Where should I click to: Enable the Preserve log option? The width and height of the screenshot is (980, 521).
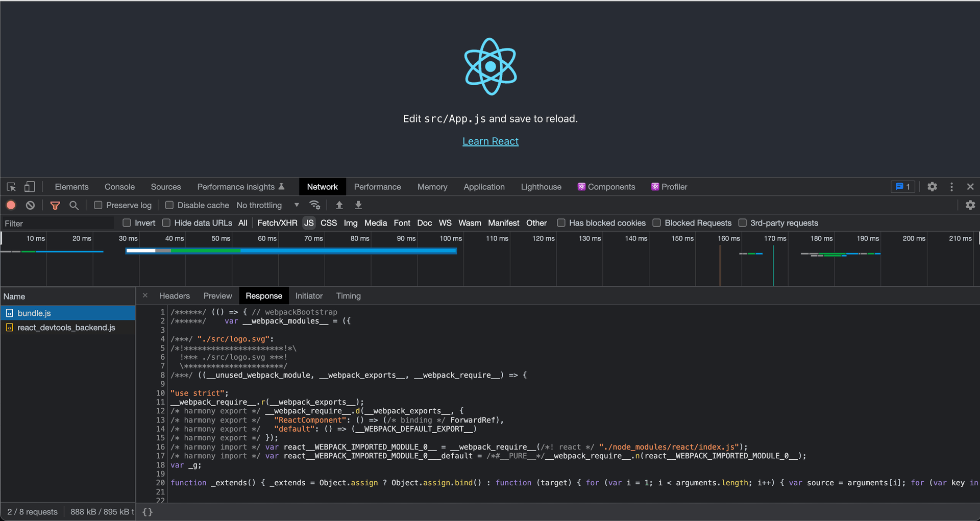click(x=98, y=205)
